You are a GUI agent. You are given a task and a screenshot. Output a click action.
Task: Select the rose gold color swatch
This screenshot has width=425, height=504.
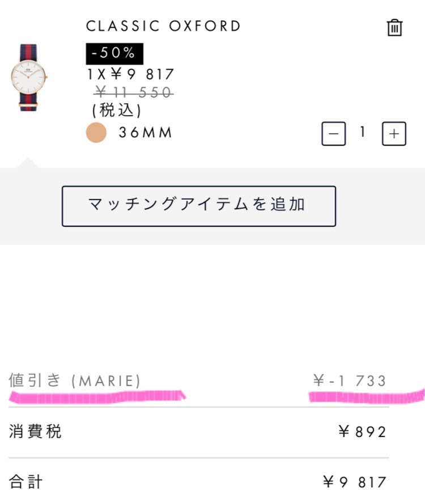96,133
